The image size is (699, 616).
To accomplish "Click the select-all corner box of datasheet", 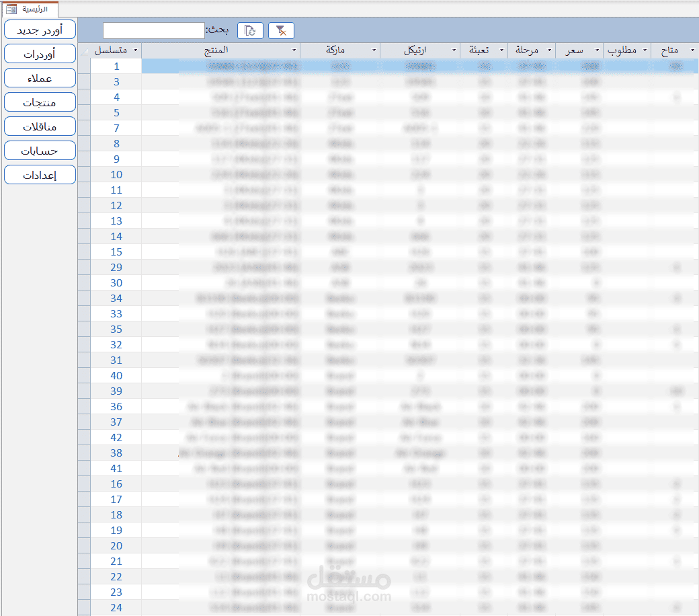I will pyautogui.click(x=84, y=51).
